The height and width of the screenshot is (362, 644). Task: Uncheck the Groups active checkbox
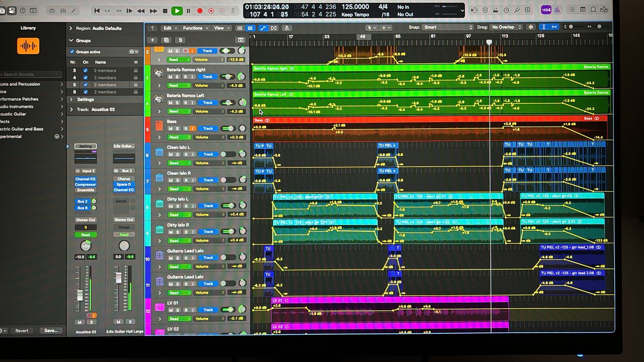(72, 52)
